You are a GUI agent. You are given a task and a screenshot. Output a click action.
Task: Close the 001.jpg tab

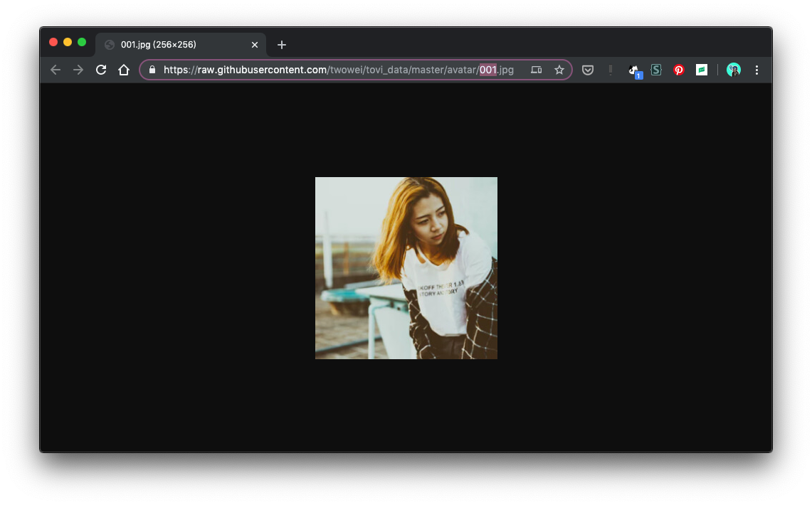pyautogui.click(x=255, y=45)
